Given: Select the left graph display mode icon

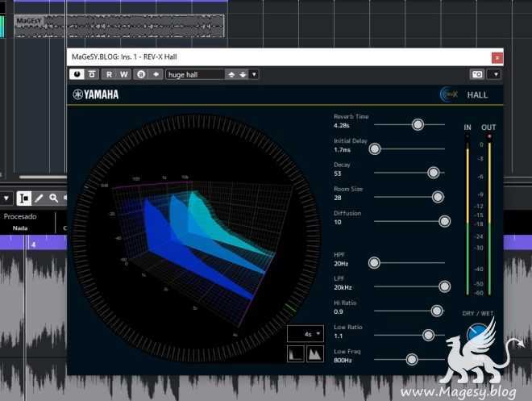Looking at the screenshot, I should point(295,354).
